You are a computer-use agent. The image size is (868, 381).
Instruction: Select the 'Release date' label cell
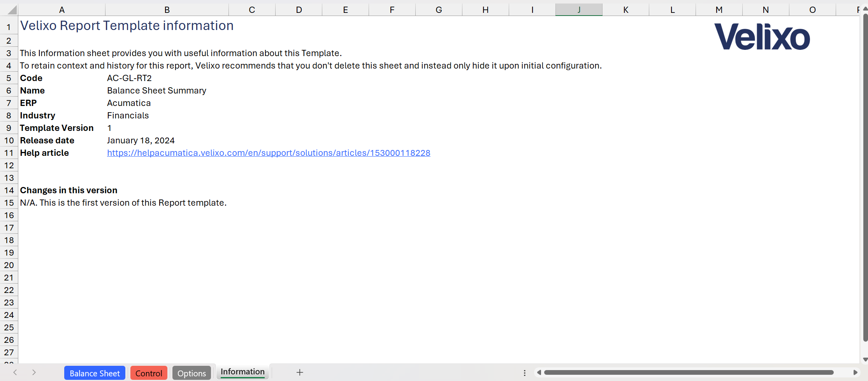click(x=61, y=140)
